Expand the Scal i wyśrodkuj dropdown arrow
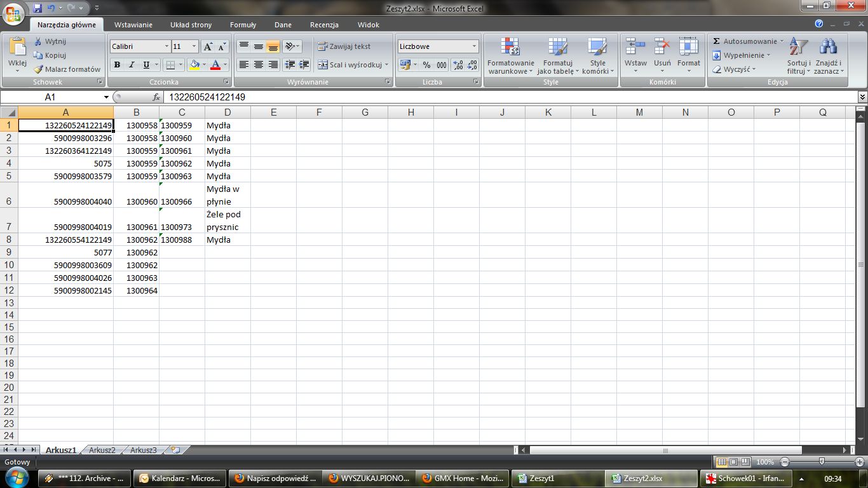This screenshot has width=868, height=488. (387, 65)
